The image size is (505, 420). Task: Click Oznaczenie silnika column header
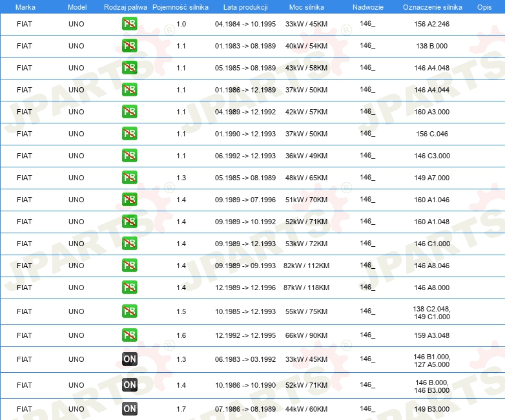(433, 7)
